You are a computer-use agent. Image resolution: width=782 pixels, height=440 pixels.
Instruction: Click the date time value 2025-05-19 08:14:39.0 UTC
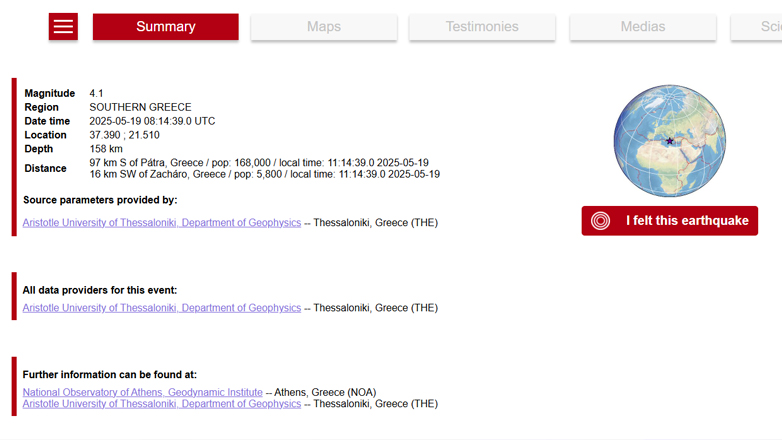[x=152, y=121]
